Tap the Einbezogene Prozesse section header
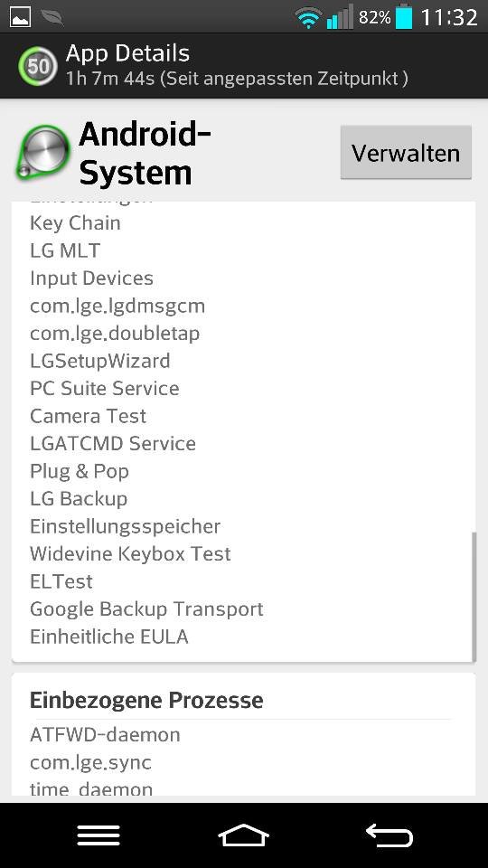488x868 pixels. click(146, 700)
